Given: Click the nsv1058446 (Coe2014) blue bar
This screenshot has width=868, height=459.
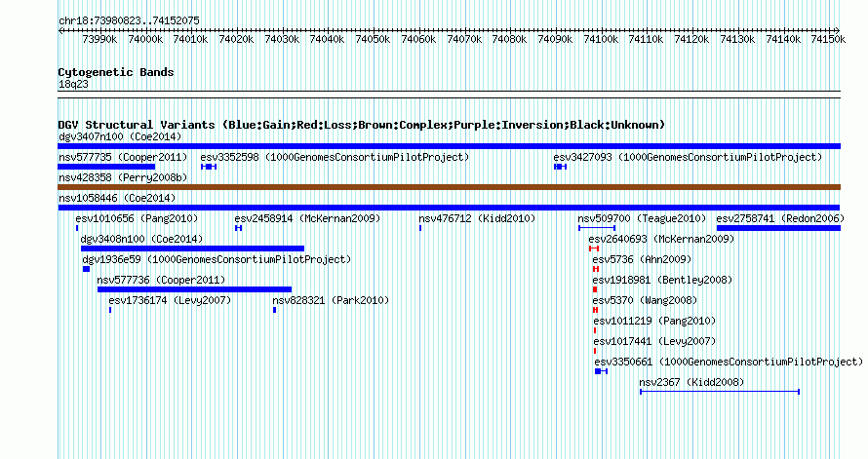Looking at the screenshot, I should click(x=449, y=208).
